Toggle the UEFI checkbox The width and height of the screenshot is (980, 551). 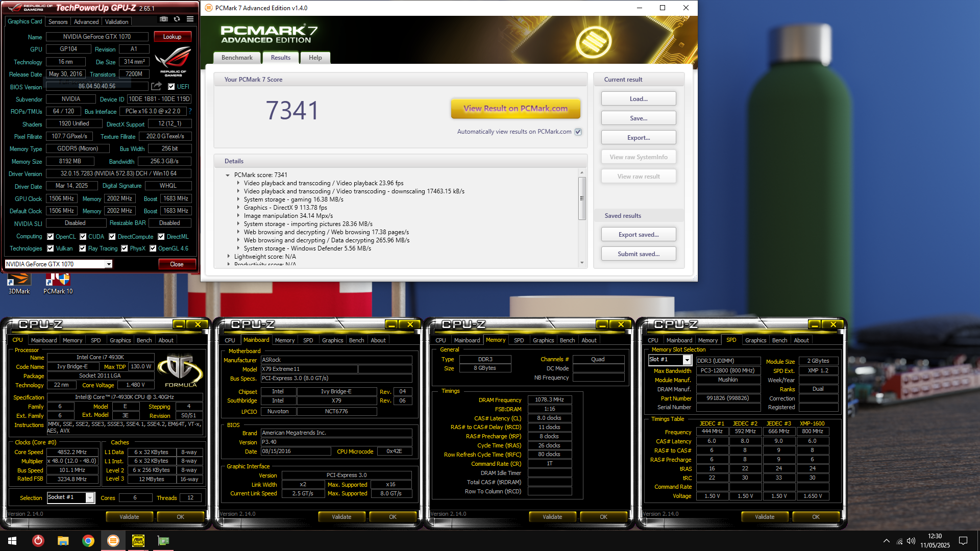171,86
